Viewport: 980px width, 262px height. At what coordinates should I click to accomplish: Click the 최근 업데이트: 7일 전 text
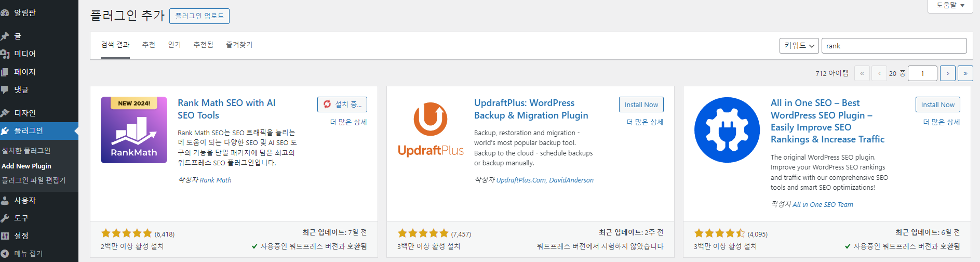334,232
